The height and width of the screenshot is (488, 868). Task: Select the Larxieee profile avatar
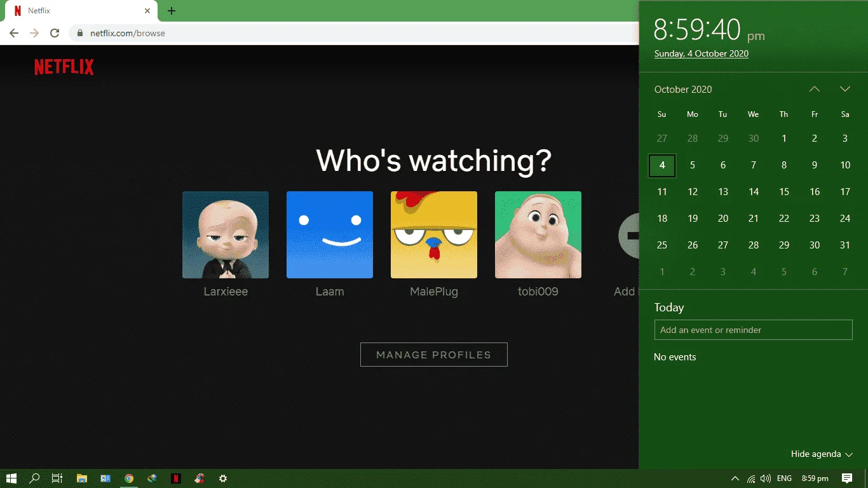(226, 234)
